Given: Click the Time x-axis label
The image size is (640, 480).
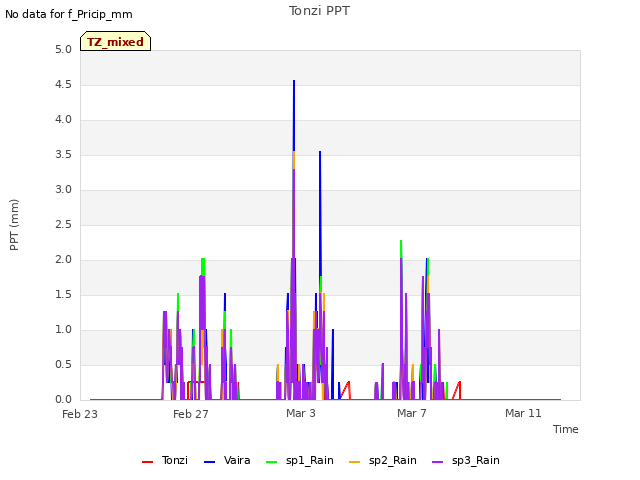Looking at the screenshot, I should [x=566, y=429].
